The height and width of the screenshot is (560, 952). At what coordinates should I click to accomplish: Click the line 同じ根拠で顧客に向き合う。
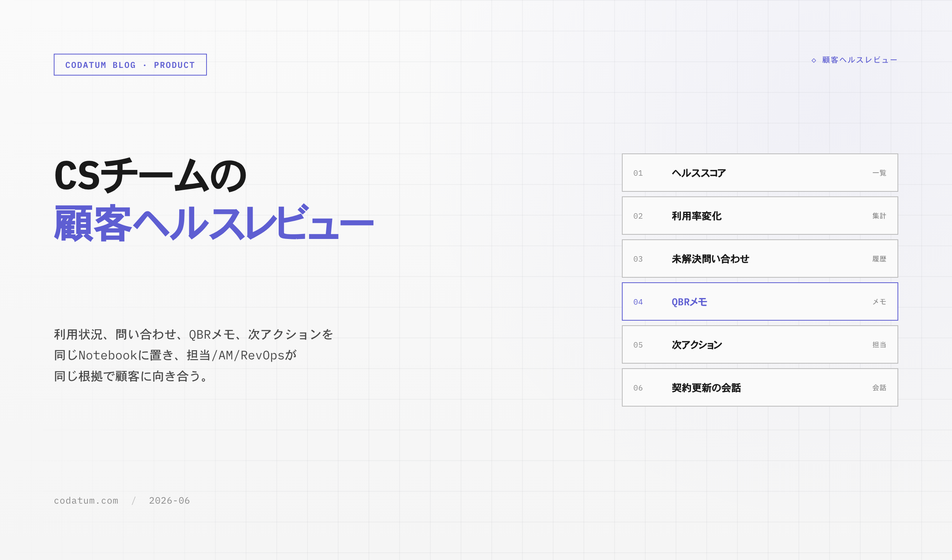click(x=131, y=376)
